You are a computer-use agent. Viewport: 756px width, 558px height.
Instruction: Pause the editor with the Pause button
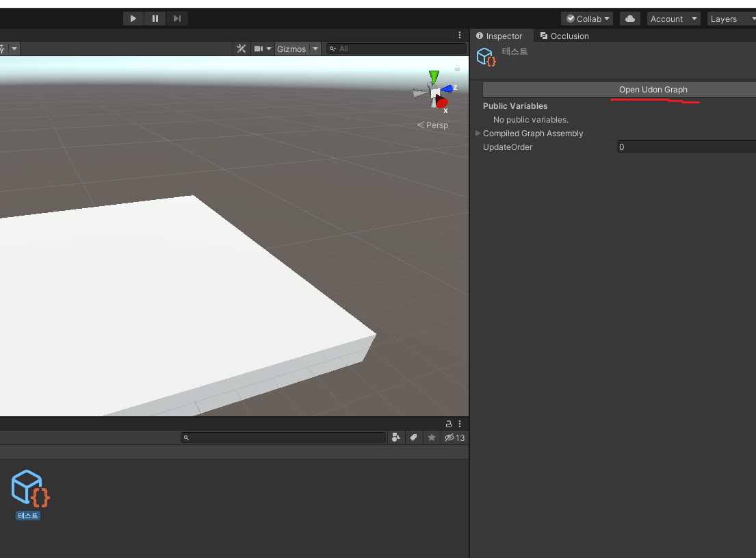[x=155, y=18]
